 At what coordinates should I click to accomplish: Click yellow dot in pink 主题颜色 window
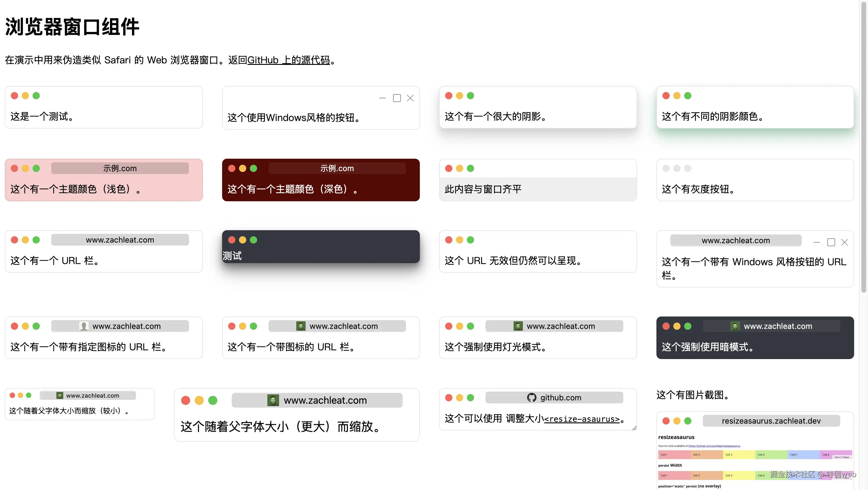(x=25, y=168)
